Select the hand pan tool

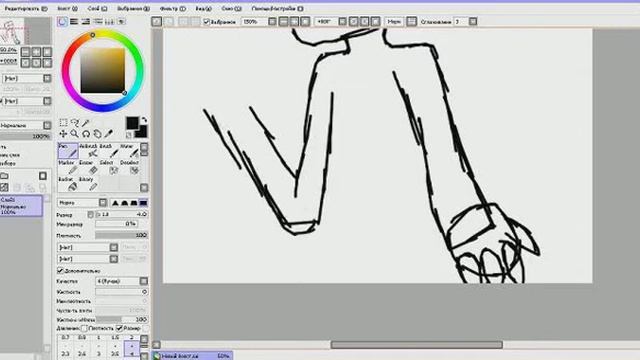tap(97, 133)
